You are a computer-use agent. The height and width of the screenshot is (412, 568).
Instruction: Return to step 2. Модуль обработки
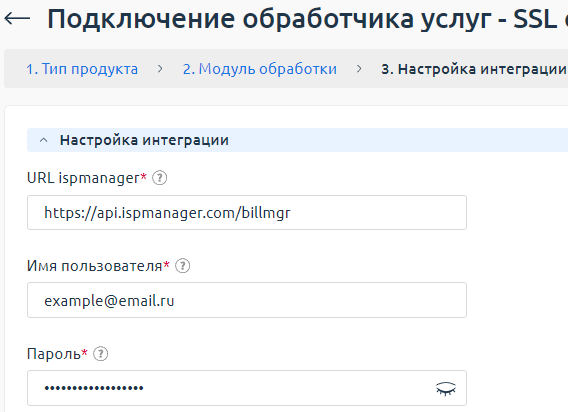click(260, 69)
